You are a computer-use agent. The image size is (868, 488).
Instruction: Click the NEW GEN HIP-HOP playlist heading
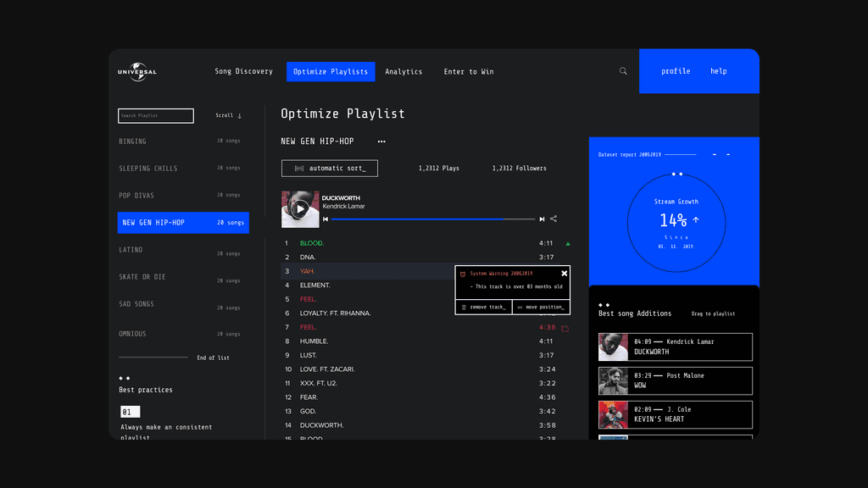coord(317,141)
